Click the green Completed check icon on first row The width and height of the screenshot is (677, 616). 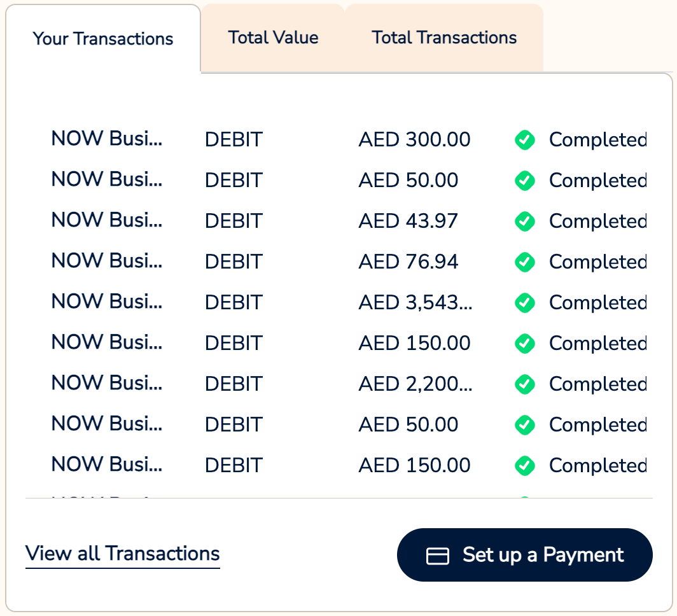(x=525, y=139)
